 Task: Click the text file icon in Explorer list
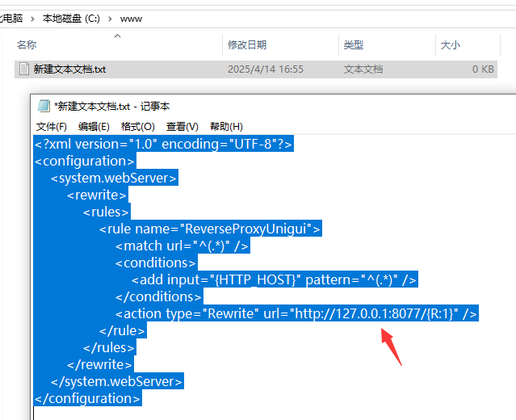click(x=23, y=69)
